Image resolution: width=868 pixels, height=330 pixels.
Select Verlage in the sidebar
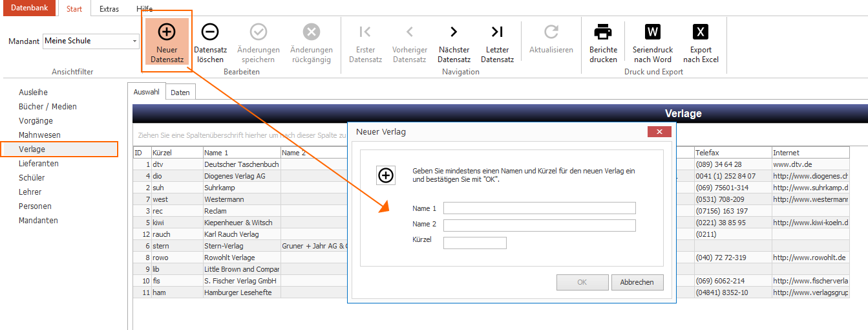59,149
